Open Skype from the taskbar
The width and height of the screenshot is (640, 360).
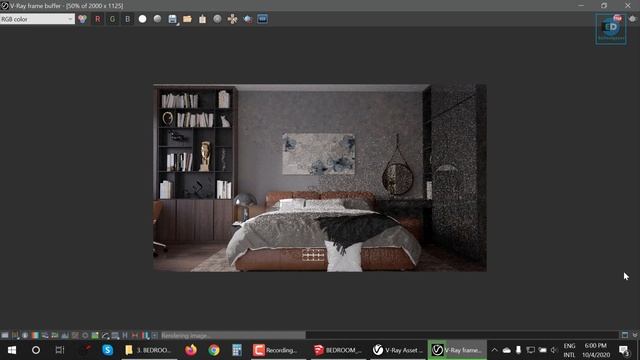pyautogui.click(x=108, y=350)
